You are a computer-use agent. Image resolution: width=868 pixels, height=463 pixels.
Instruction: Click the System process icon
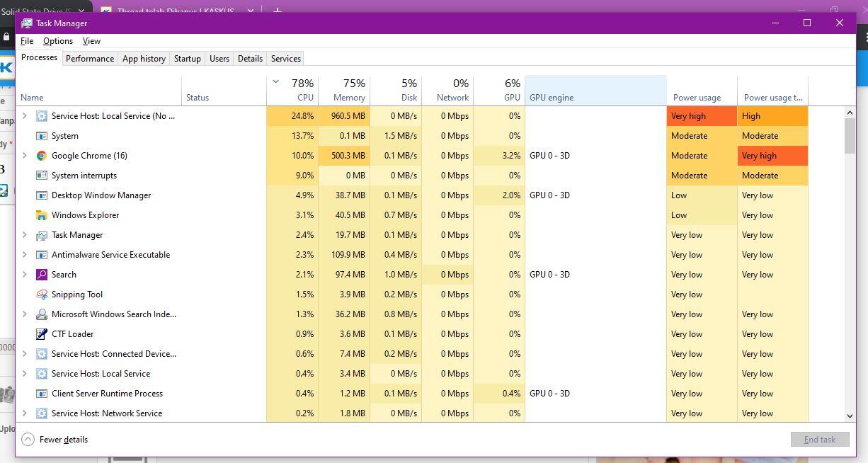tap(42, 136)
